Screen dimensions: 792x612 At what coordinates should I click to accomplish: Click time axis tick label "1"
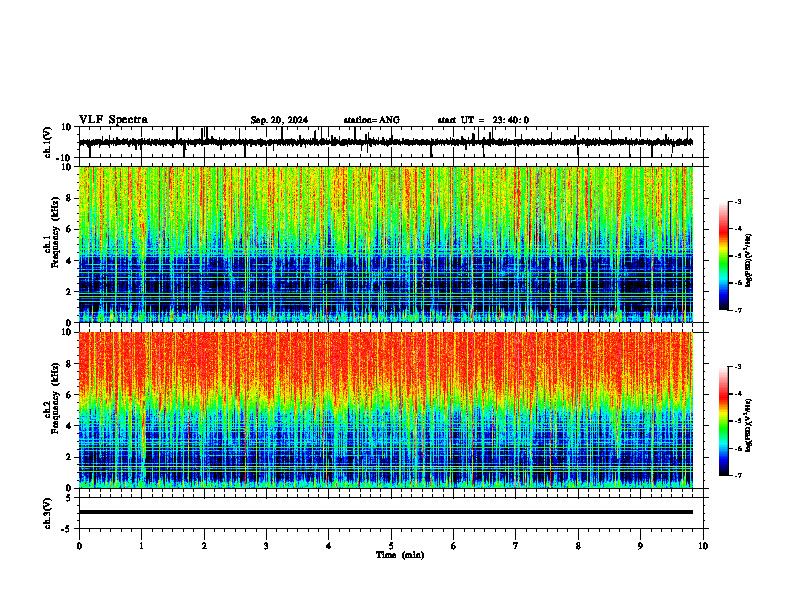[141, 546]
